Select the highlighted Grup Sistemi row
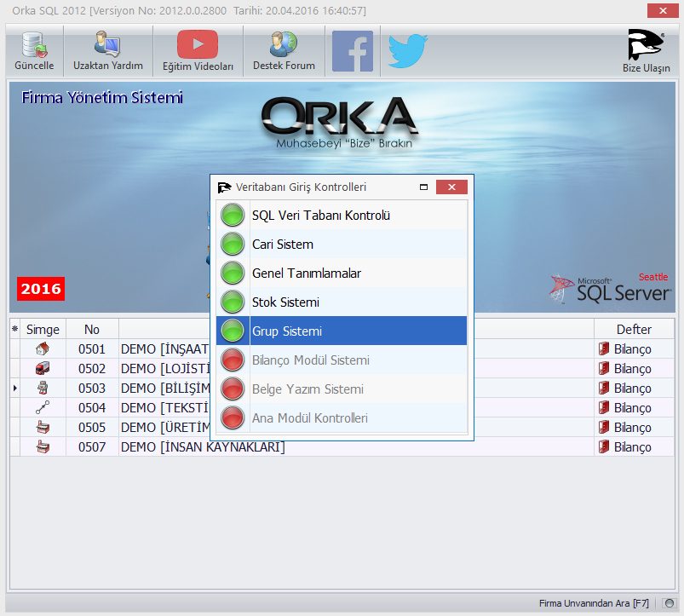684x616 pixels. pos(341,331)
